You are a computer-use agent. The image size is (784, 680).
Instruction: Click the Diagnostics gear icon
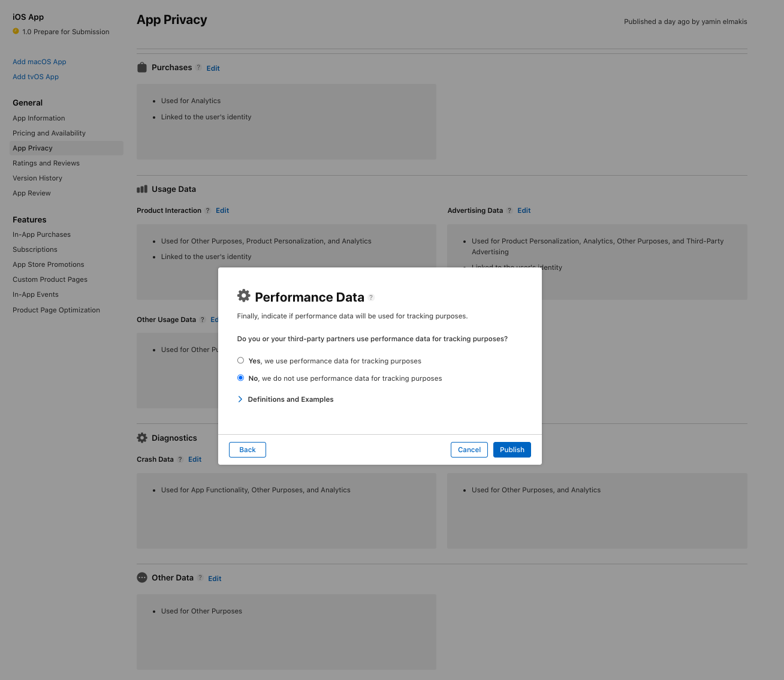click(x=142, y=438)
